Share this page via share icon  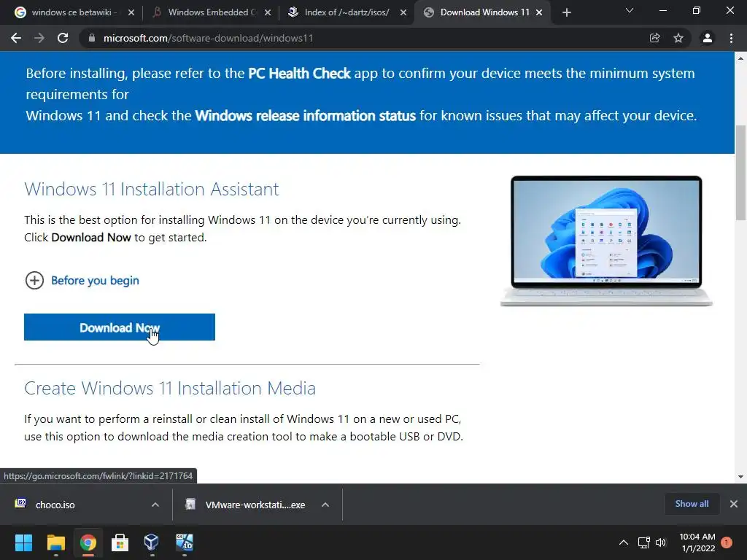[655, 38]
